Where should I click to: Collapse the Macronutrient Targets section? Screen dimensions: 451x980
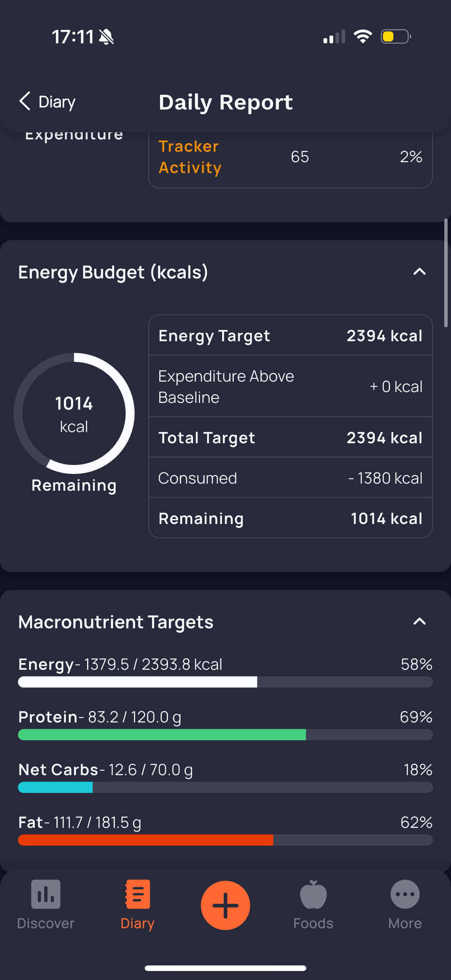click(x=420, y=621)
